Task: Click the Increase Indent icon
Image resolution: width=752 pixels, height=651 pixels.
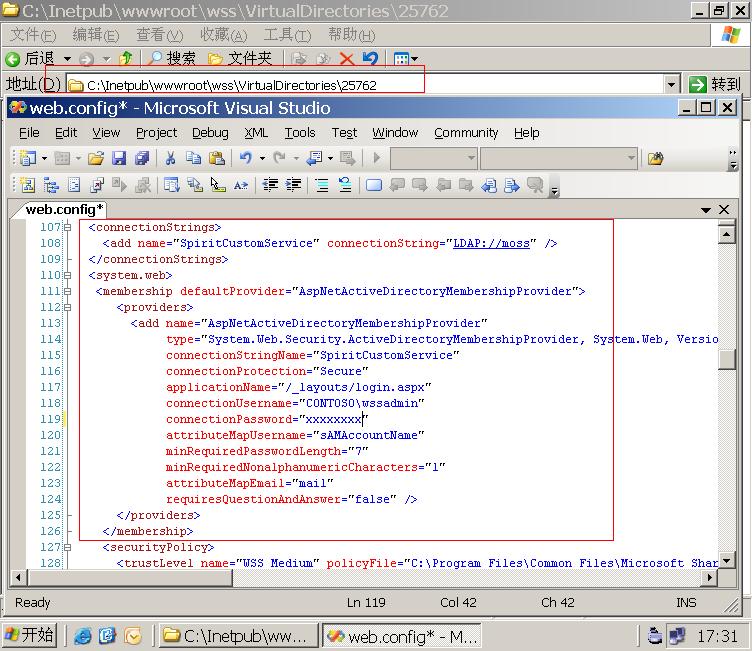Action: tap(293, 185)
